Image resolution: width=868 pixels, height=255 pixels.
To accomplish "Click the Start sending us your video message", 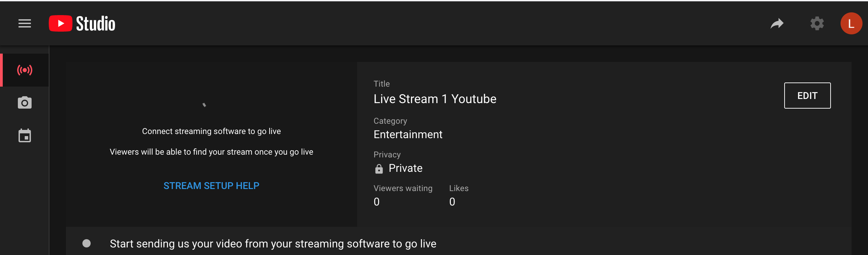I will 273,244.
